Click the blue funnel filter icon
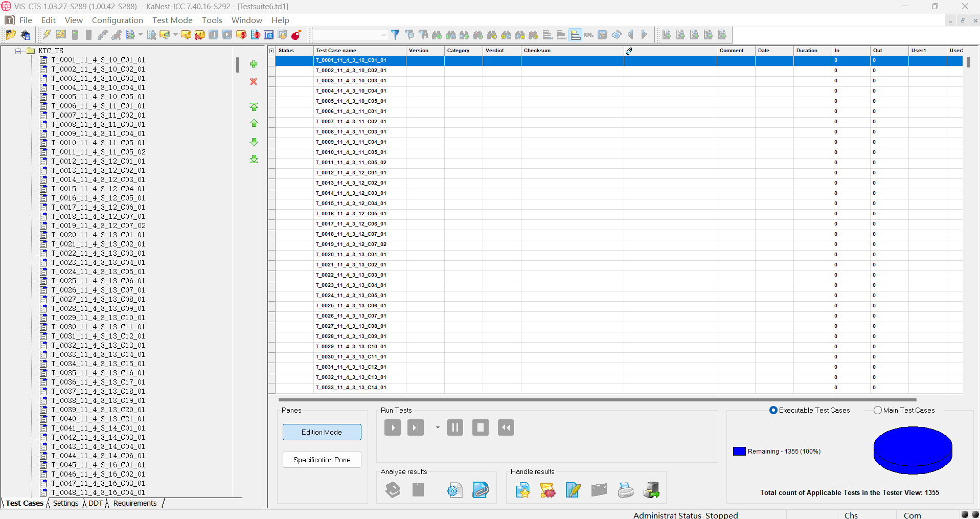The width and height of the screenshot is (980, 519). point(395,35)
